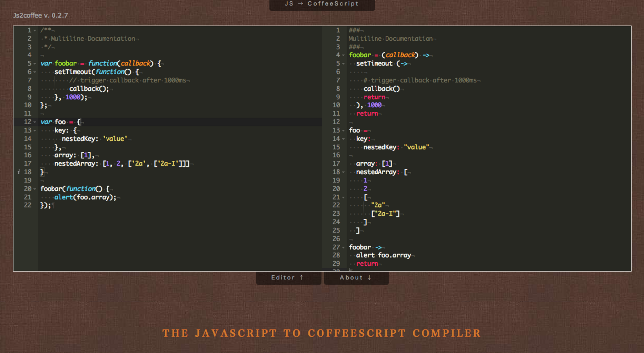Click the info icon beside line 18
The image size is (644, 353).
(x=18, y=172)
